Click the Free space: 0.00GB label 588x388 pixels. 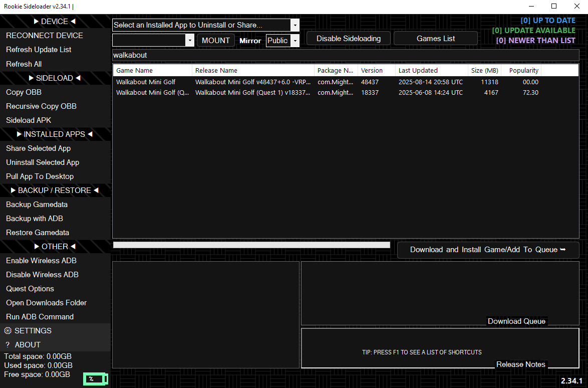tap(37, 374)
